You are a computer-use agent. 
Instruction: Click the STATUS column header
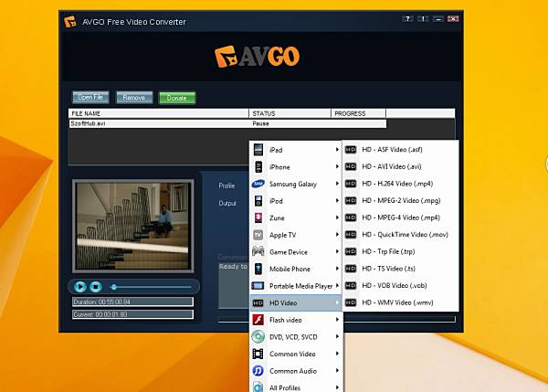[290, 113]
